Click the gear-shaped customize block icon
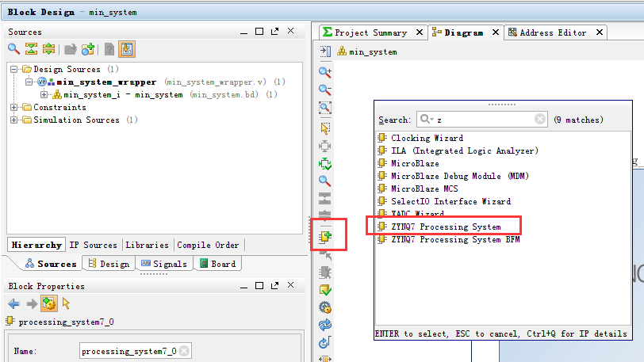This screenshot has height=362, width=644. (x=325, y=307)
